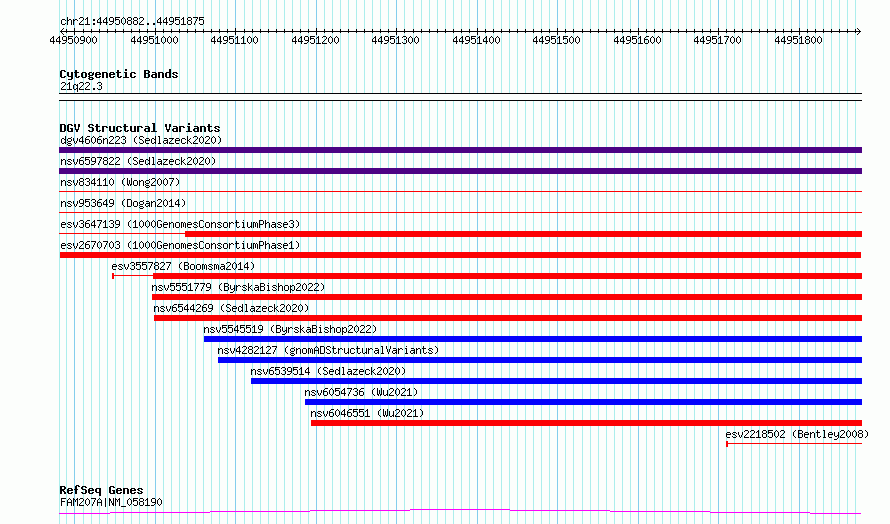Screen dimensions: 890x524
Task: Select the thick red bar of esv3647139
Action: tap(523, 234)
